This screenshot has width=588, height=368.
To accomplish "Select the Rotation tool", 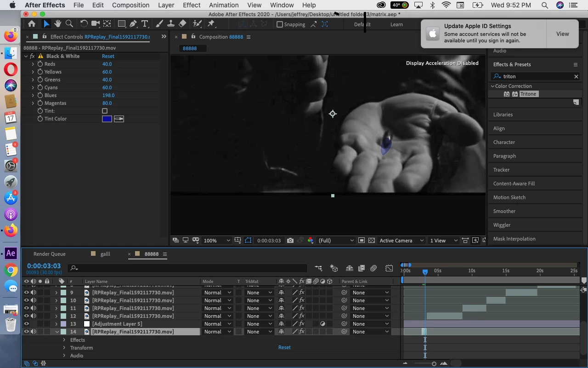I will pyautogui.click(x=84, y=24).
